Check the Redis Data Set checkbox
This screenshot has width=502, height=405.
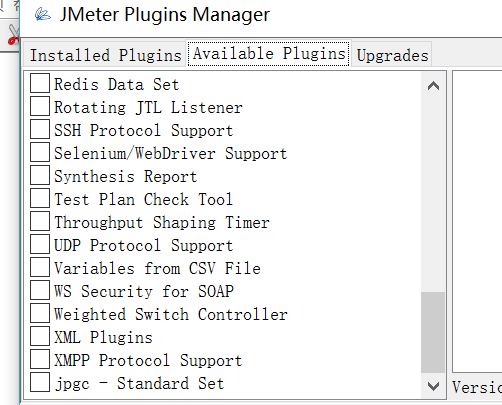point(40,83)
